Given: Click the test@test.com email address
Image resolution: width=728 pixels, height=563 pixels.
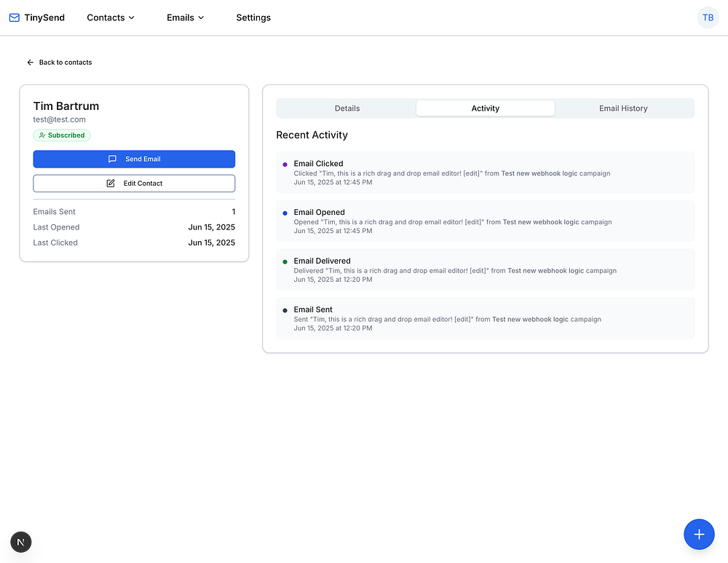Looking at the screenshot, I should [x=60, y=119].
